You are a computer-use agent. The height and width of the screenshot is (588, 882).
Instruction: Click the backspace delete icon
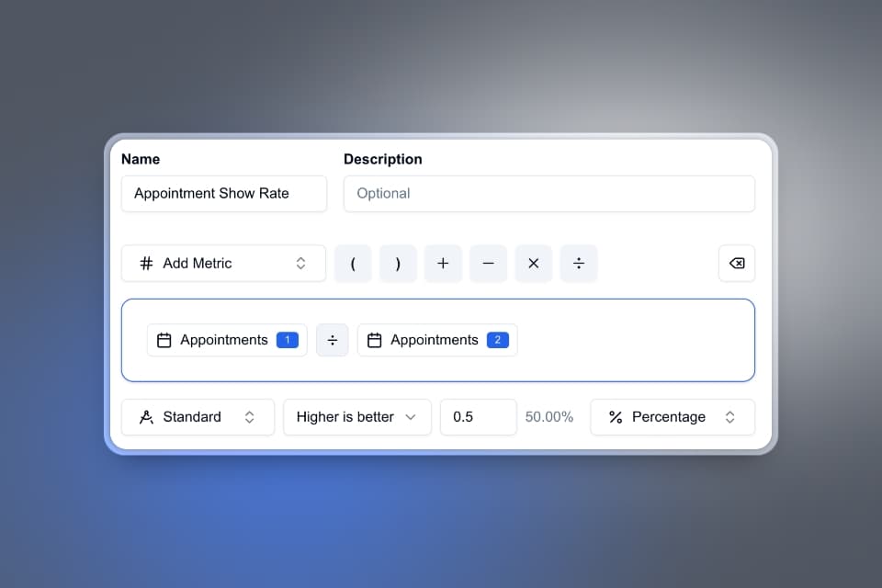pos(736,263)
